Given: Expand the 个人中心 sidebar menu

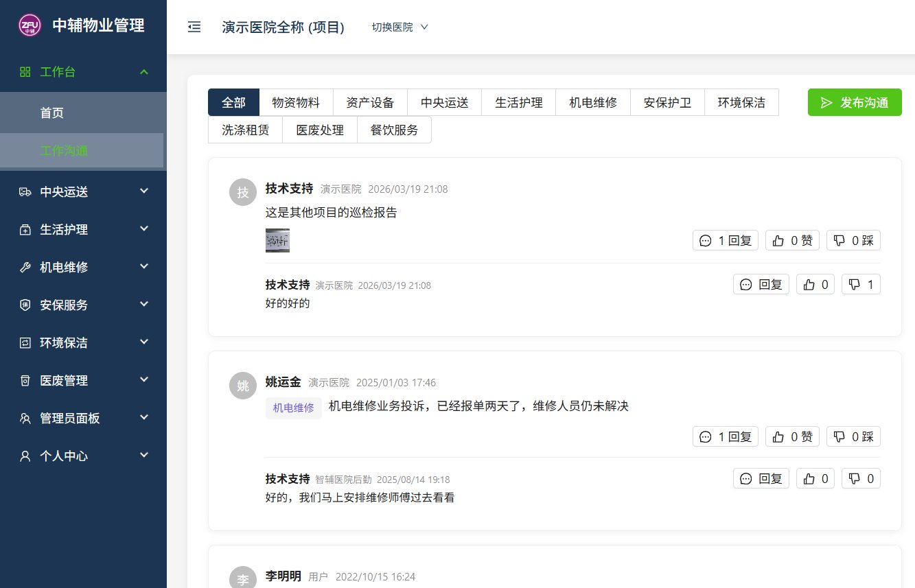Looking at the screenshot, I should coord(83,456).
